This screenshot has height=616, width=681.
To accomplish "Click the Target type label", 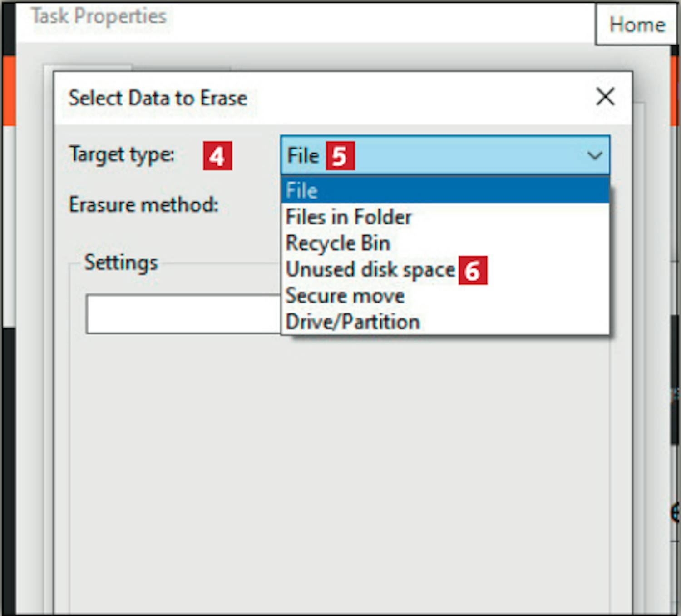I will click(122, 155).
